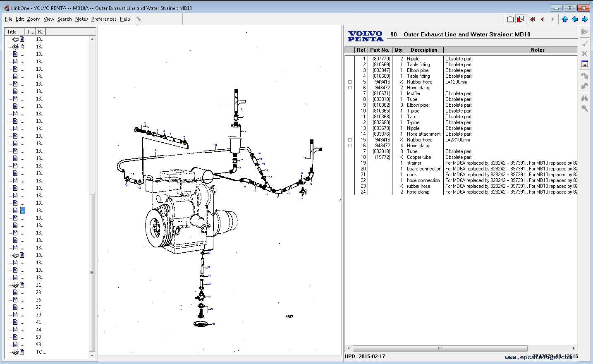
Task: Select the Muffler description in row 7
Action: point(414,93)
